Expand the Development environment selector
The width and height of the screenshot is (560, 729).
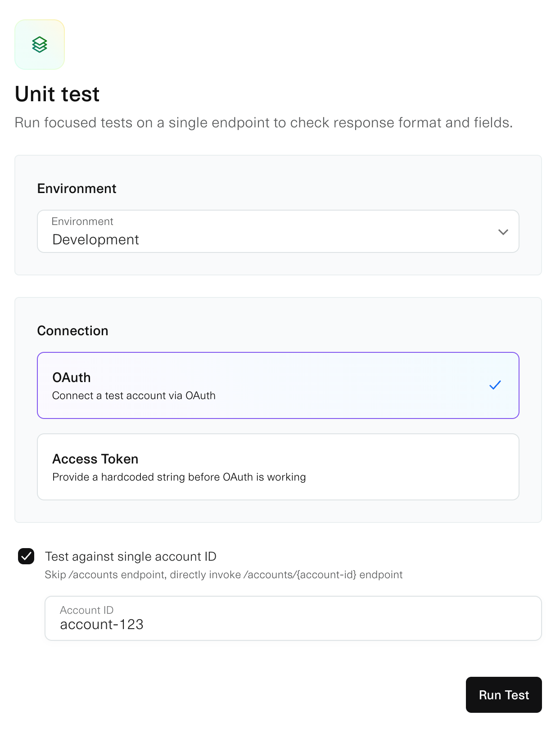[x=278, y=231]
